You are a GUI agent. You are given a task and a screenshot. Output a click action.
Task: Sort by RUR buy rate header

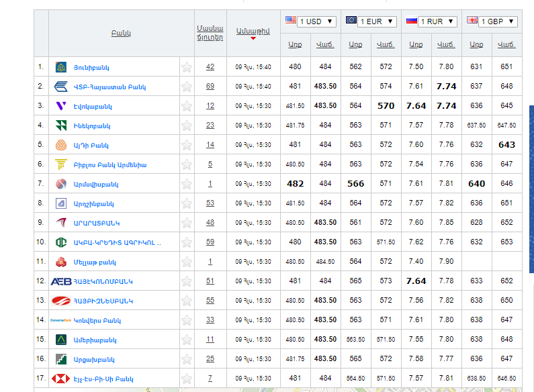click(416, 44)
